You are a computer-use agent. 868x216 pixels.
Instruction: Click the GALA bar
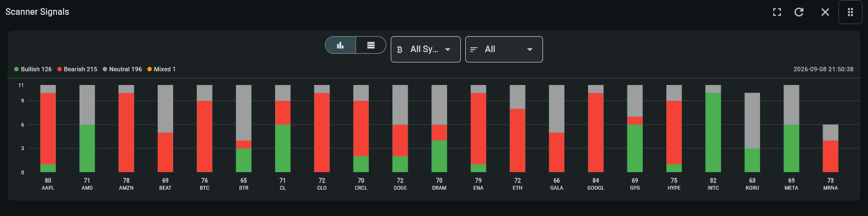coord(557,128)
